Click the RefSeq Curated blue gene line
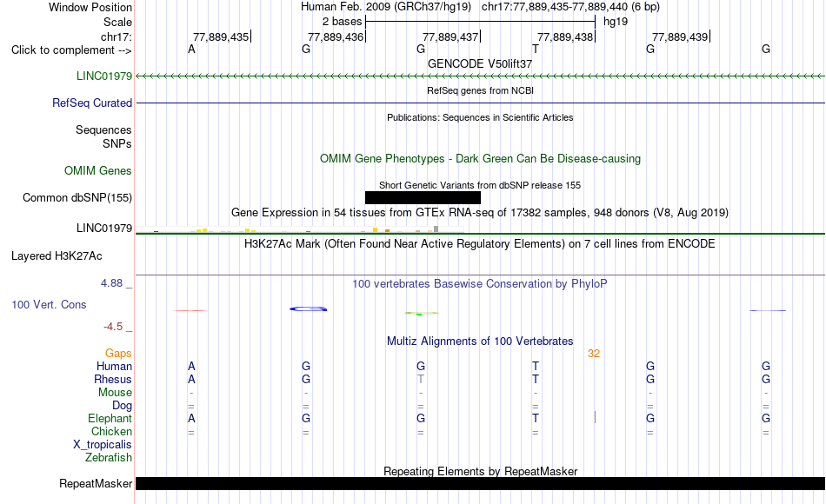This screenshot has height=504, width=826. coord(480,103)
